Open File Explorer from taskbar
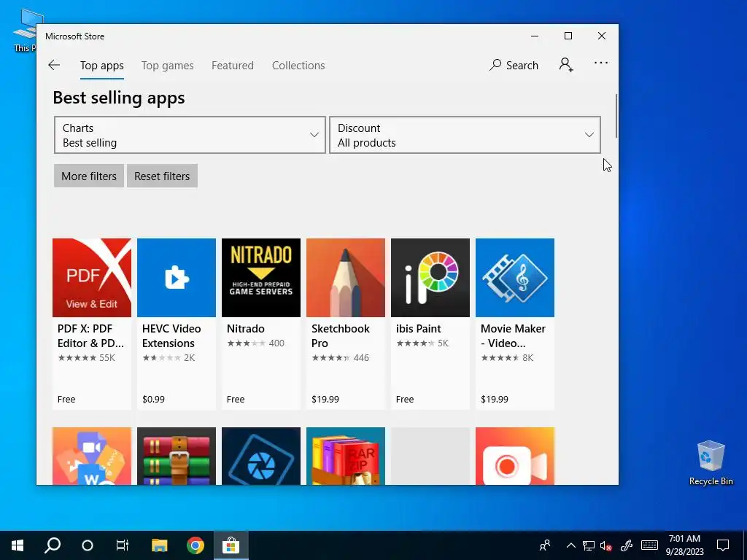This screenshot has height=560, width=747. click(160, 545)
